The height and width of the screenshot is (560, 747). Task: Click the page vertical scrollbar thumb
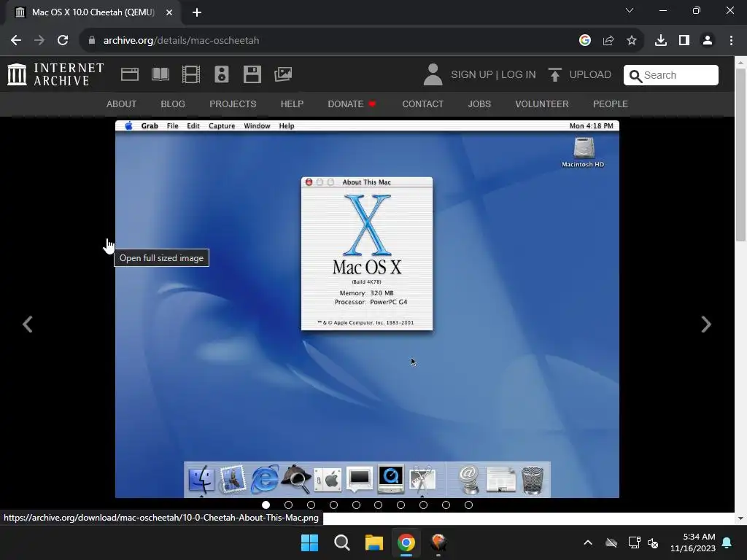click(x=740, y=156)
